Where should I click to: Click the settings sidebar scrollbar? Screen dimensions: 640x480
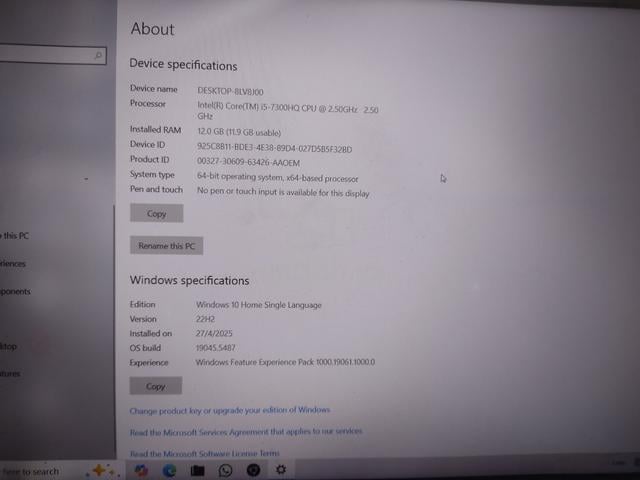pyautogui.click(x=114, y=331)
